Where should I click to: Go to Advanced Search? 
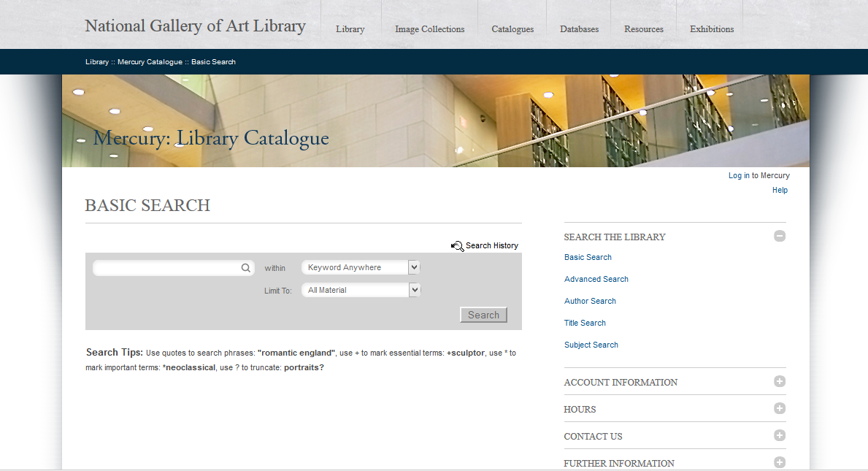596,279
